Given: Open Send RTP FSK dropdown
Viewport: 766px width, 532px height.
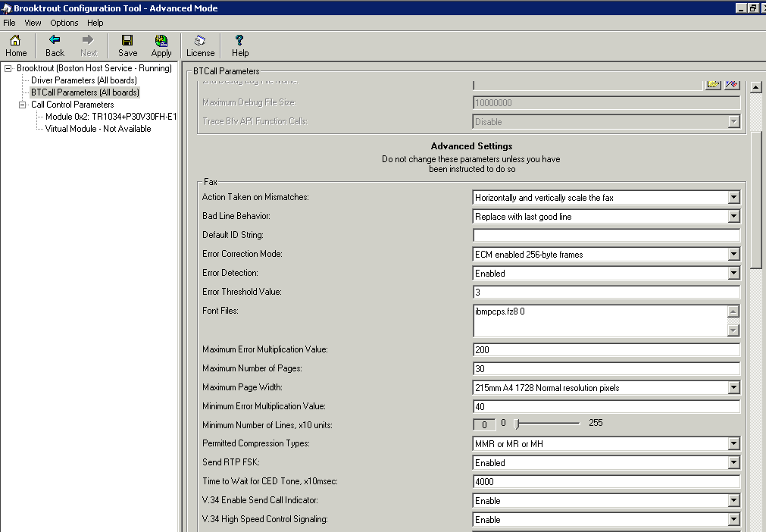Looking at the screenshot, I should click(x=733, y=462).
